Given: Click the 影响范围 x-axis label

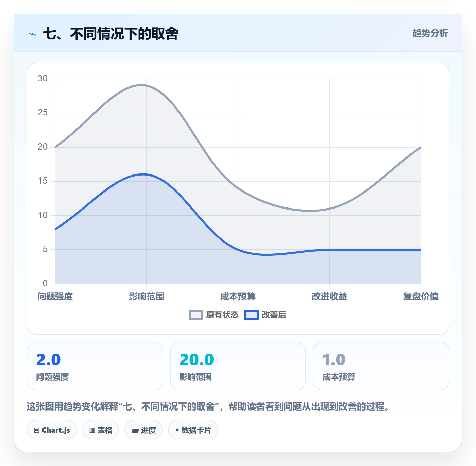Looking at the screenshot, I should coord(147,297).
